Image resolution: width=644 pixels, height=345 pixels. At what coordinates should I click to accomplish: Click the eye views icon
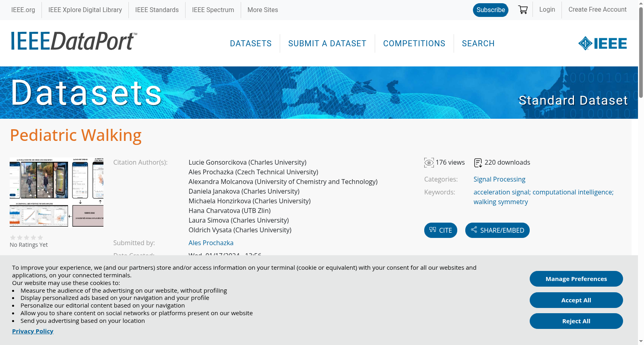429,163
